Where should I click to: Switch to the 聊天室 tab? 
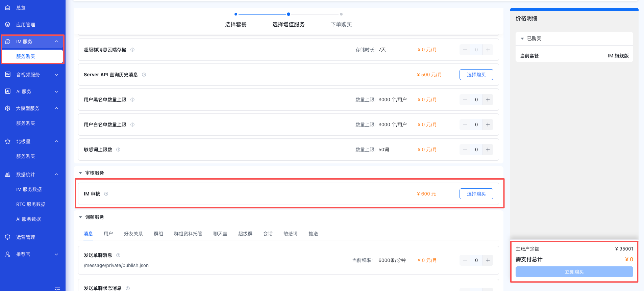click(220, 234)
